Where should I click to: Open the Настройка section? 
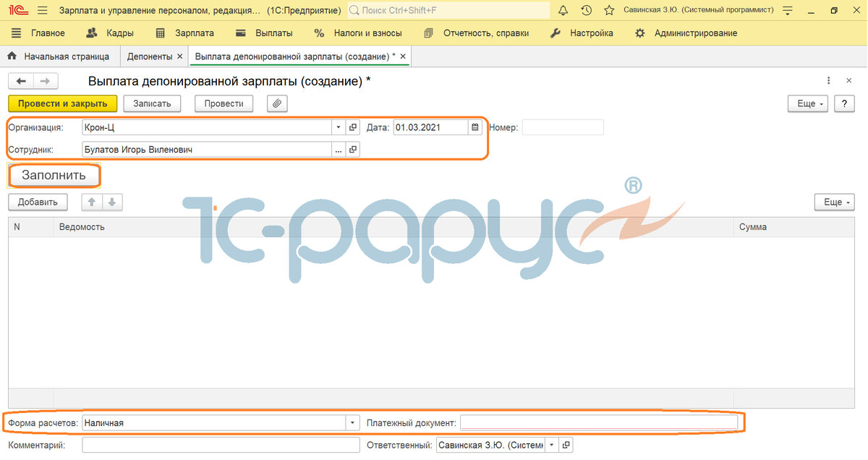point(582,33)
